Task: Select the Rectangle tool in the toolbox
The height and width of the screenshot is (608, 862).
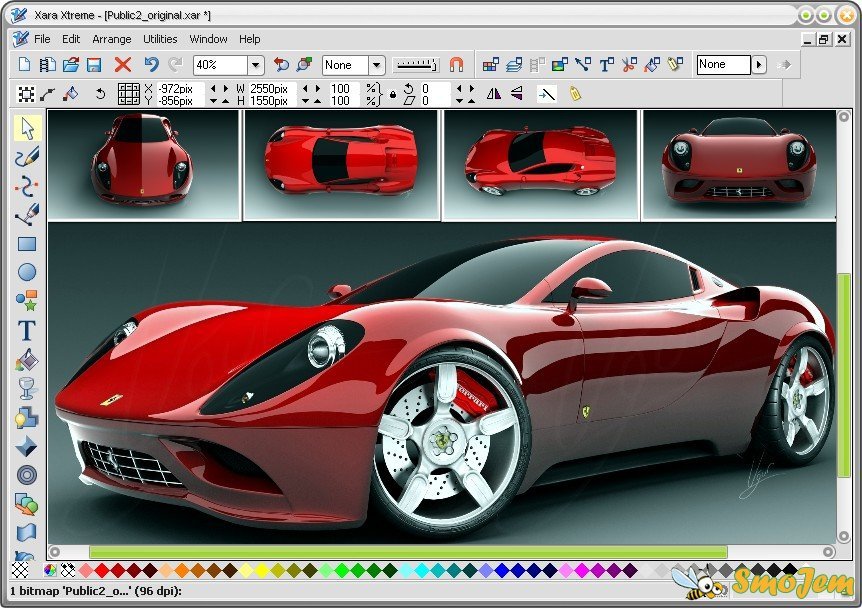Action: click(27, 243)
